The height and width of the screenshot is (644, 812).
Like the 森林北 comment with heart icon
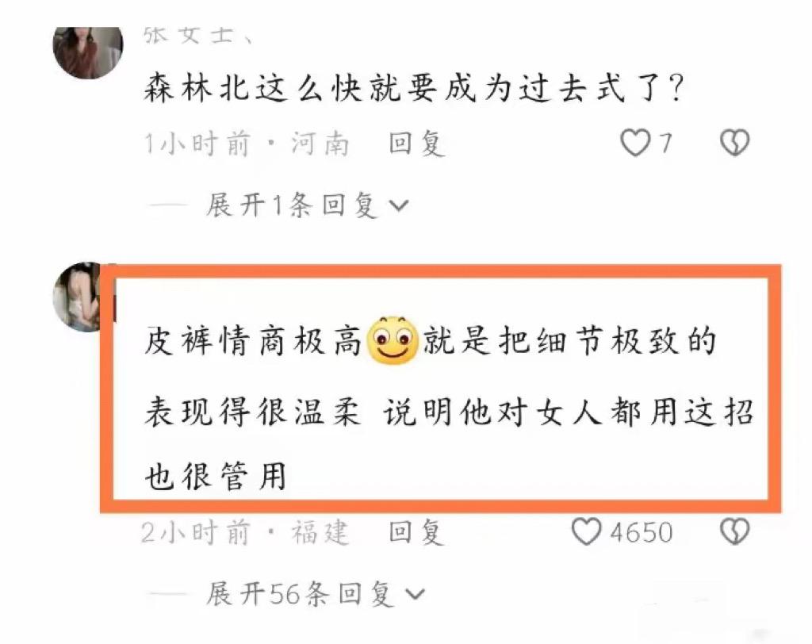coord(635,143)
